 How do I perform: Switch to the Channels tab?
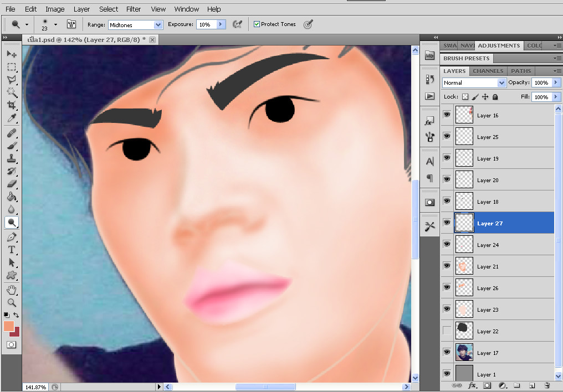click(488, 71)
